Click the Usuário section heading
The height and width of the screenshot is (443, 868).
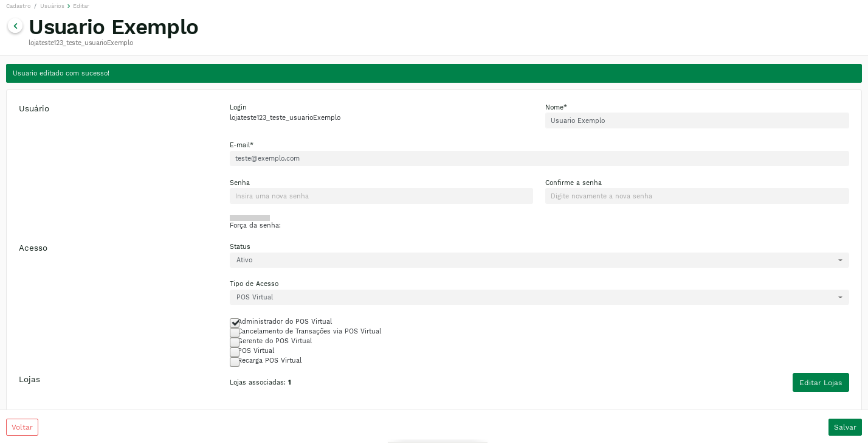(34, 108)
